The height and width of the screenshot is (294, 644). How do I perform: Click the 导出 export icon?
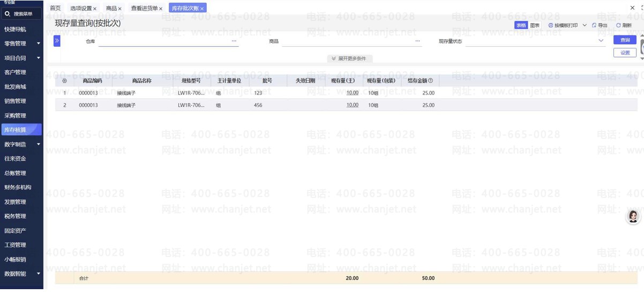tap(594, 26)
